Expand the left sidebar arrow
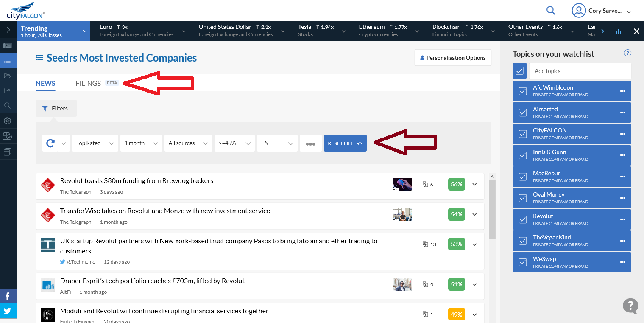 [x=8, y=31]
